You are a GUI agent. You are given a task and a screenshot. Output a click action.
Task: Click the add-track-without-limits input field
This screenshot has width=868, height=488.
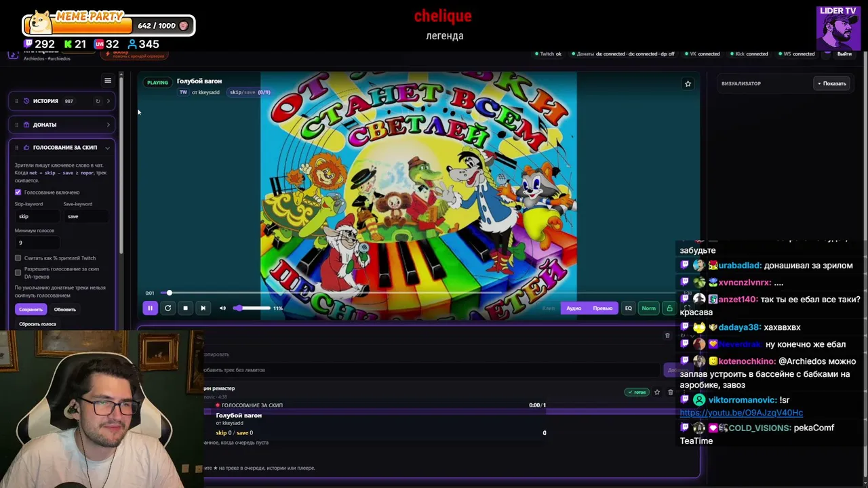(431, 370)
